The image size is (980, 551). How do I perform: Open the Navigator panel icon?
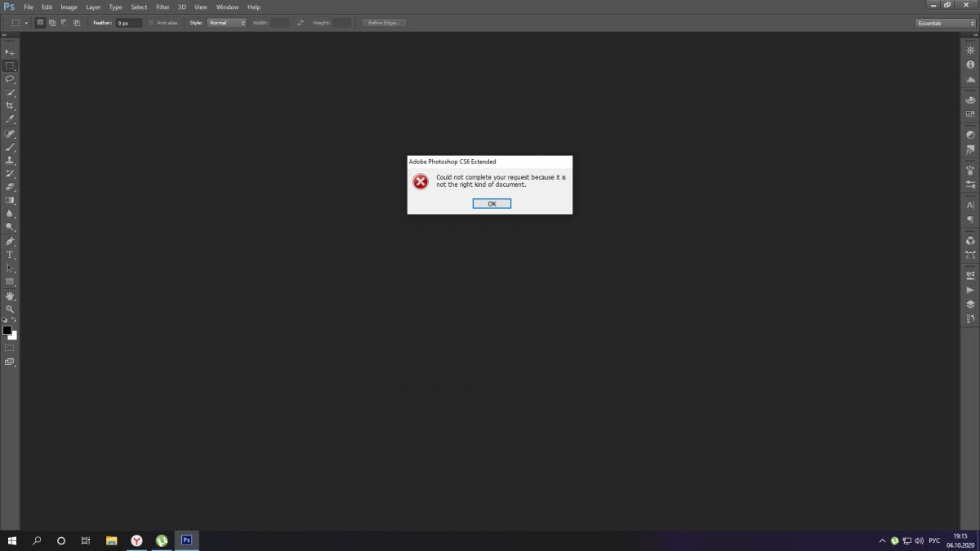970,51
